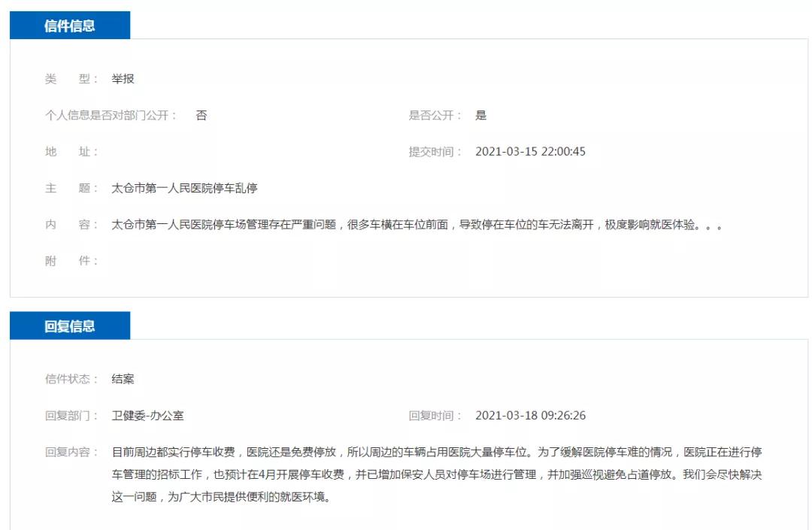
Task: Select the 信件信息 section header tab
Action: 70,26
